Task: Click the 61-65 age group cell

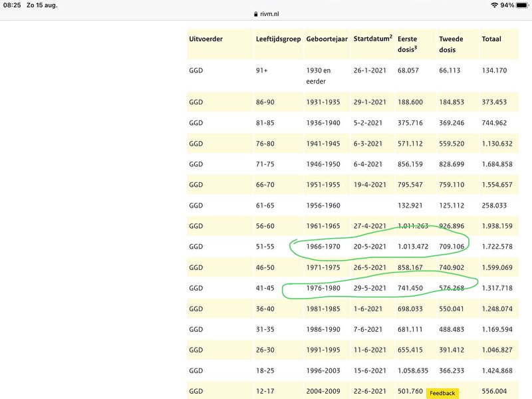Action: click(265, 205)
